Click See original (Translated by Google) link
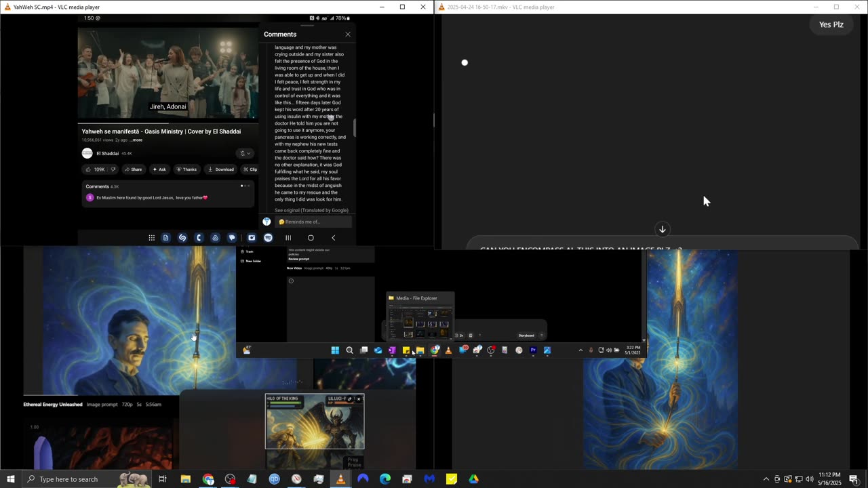 [311, 210]
